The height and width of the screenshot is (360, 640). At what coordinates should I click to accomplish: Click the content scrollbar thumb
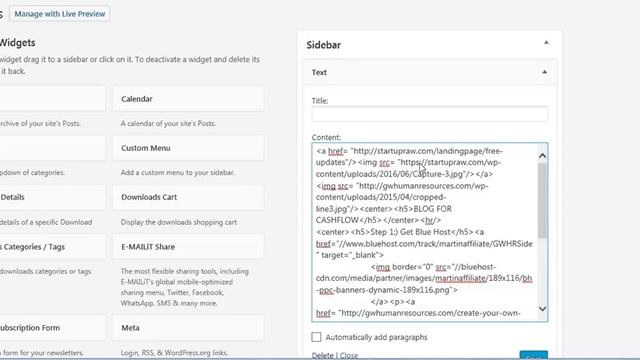point(542,200)
